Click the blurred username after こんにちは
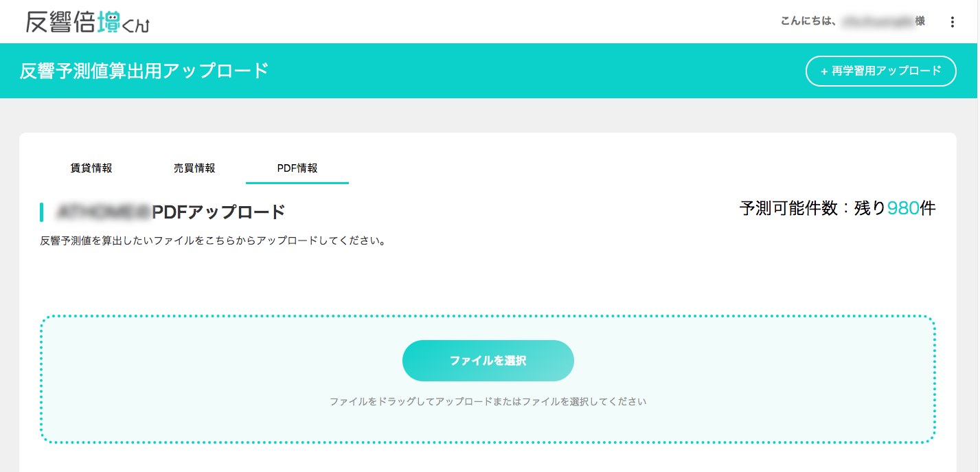 878,22
